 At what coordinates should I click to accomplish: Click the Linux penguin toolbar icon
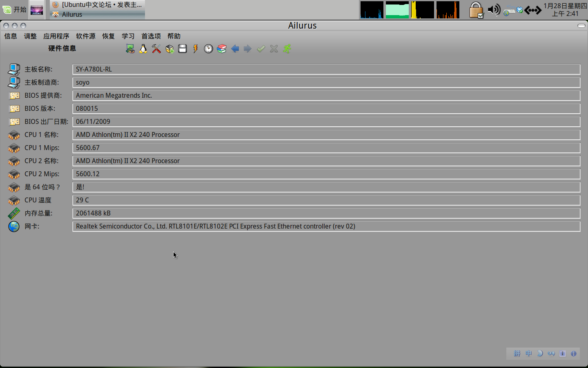(143, 49)
